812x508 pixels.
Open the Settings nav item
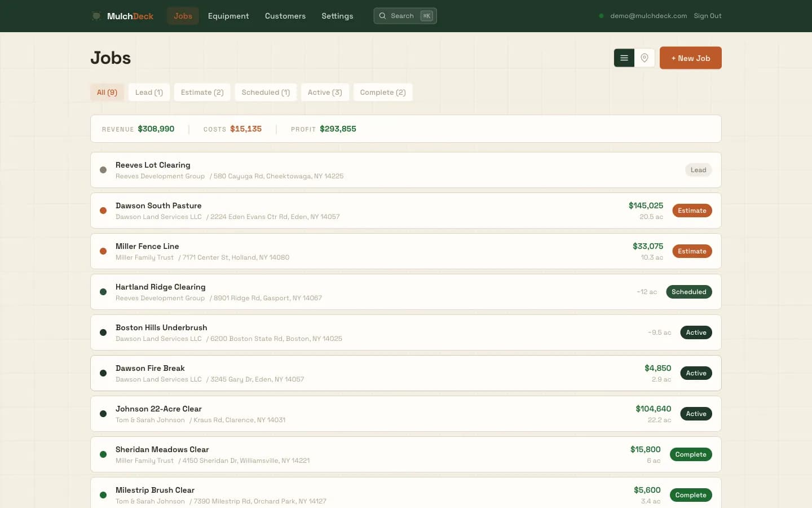point(337,16)
